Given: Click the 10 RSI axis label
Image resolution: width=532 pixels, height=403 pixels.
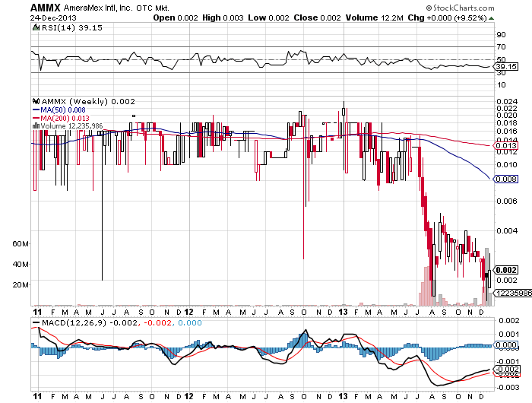Looking at the screenshot, I should point(501,85).
